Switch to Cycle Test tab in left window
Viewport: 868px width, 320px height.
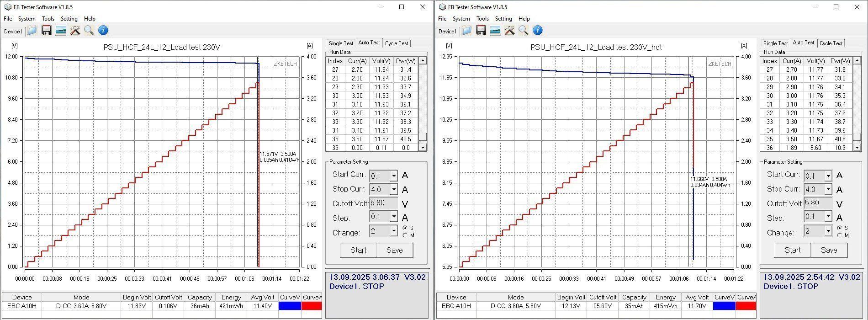(x=397, y=43)
